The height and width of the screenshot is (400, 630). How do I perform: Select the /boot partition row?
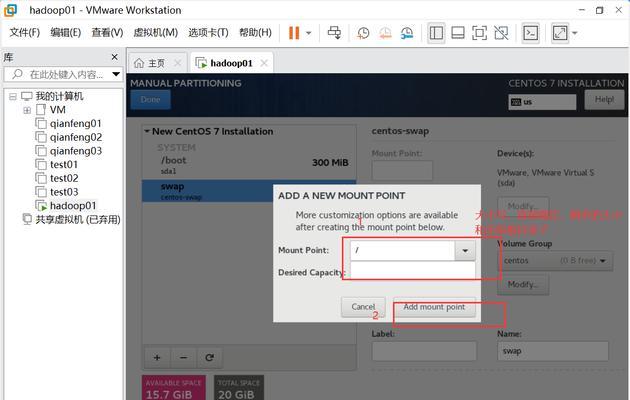249,165
